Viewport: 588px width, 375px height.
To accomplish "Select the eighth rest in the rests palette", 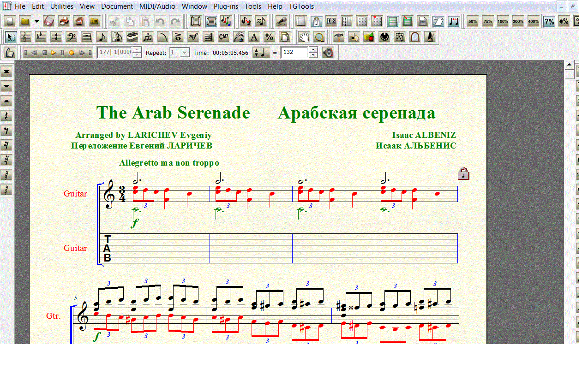I will 7,131.
